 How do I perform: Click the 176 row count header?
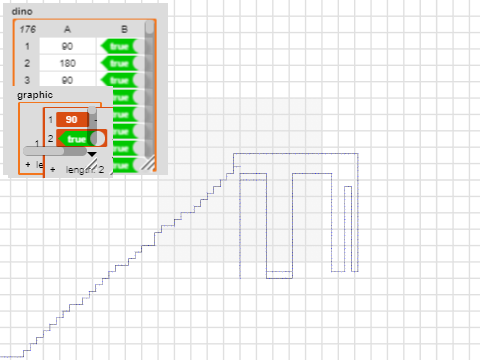(x=27, y=29)
